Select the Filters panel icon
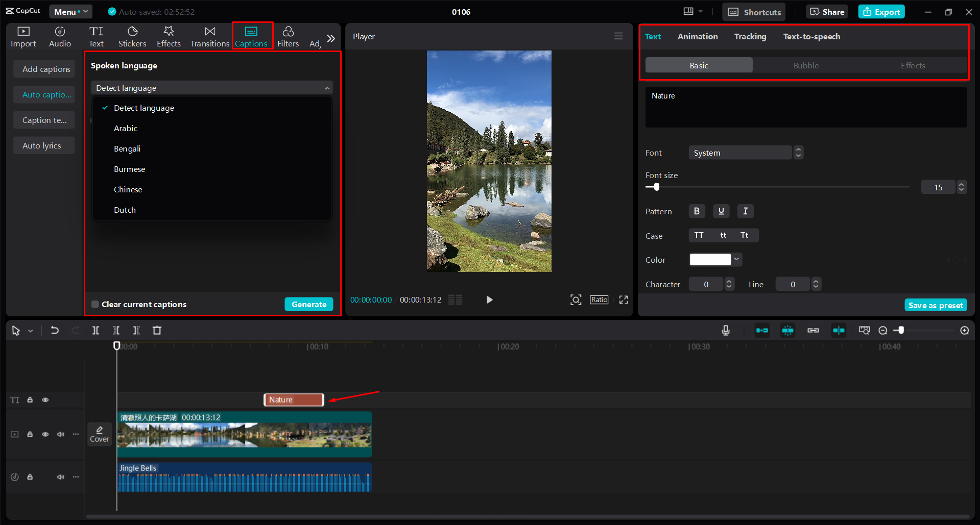 [288, 36]
